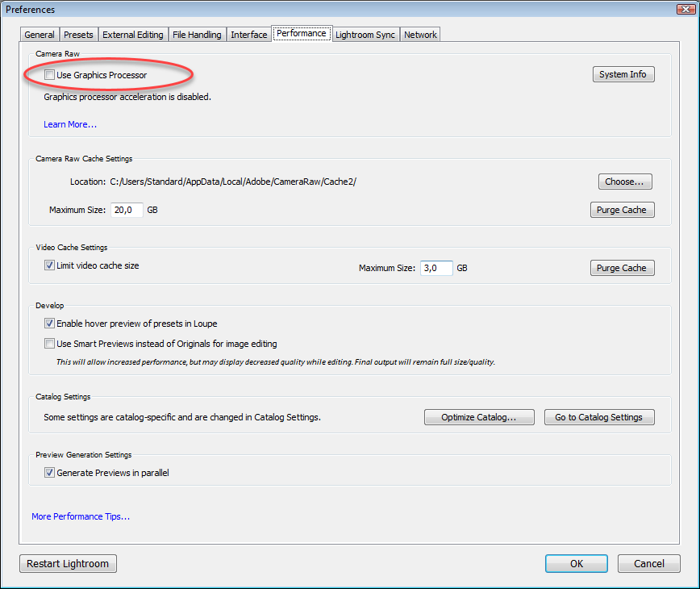Switch to the General tab
Viewport: 700px width, 589px height.
click(x=39, y=34)
